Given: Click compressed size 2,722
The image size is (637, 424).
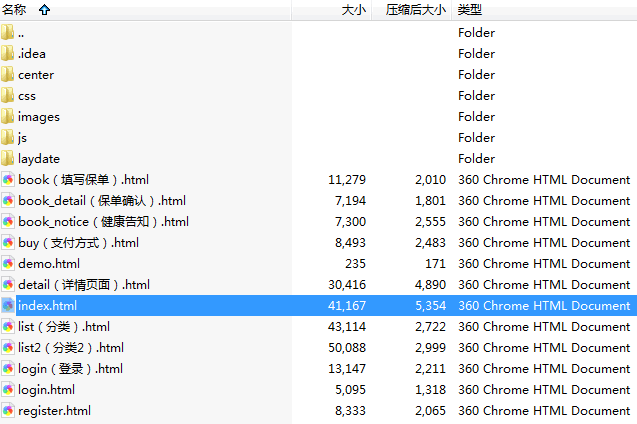Looking at the screenshot, I should [x=431, y=327].
